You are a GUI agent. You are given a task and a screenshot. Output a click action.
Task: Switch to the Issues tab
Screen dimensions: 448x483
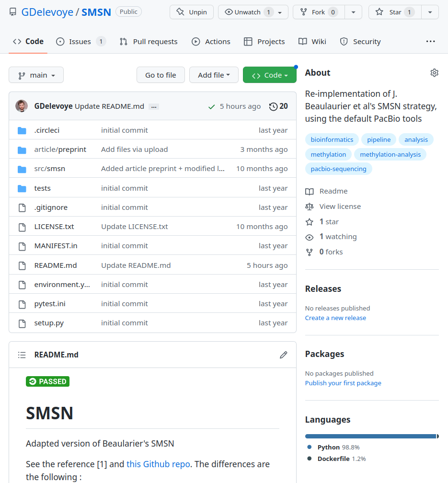81,41
